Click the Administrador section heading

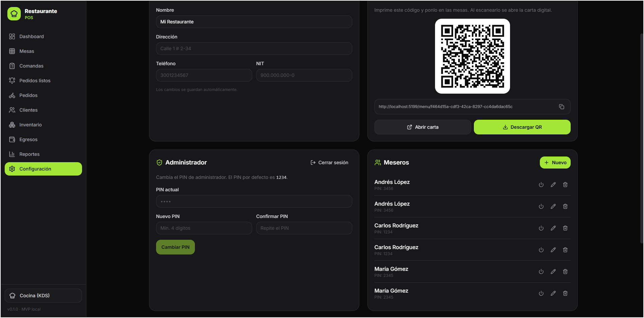click(x=186, y=163)
